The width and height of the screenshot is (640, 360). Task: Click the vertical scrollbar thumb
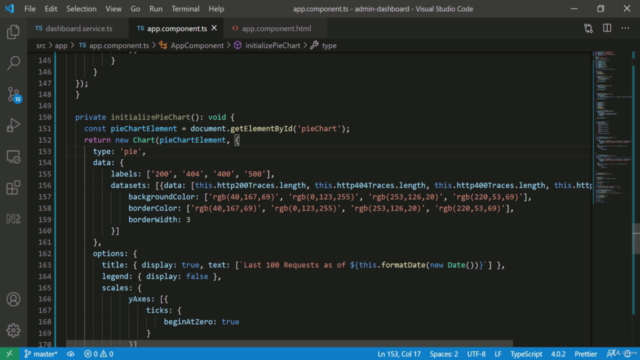(636, 238)
